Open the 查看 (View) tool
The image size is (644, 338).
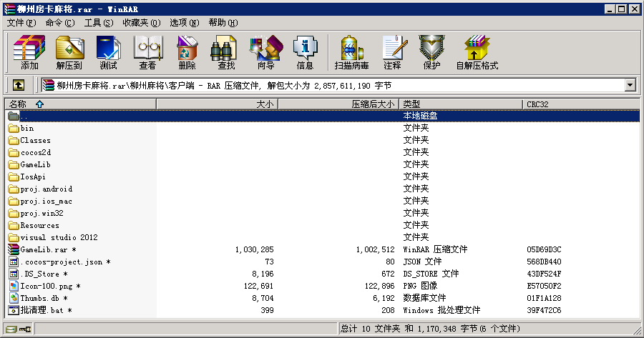coord(147,52)
